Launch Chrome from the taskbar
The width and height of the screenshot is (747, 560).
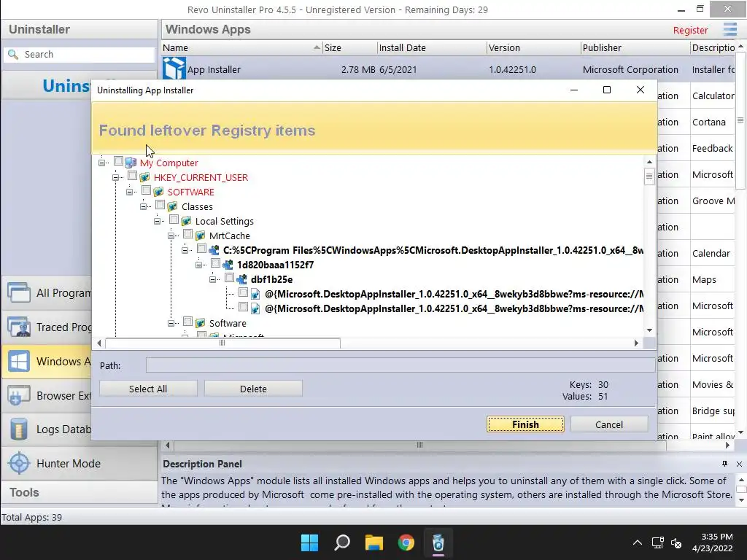[x=406, y=542]
